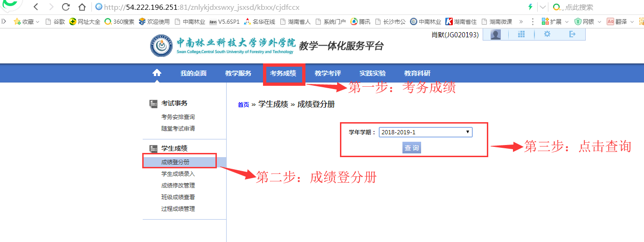
Task: Reload the page with the refresh icon
Action: coord(66,7)
